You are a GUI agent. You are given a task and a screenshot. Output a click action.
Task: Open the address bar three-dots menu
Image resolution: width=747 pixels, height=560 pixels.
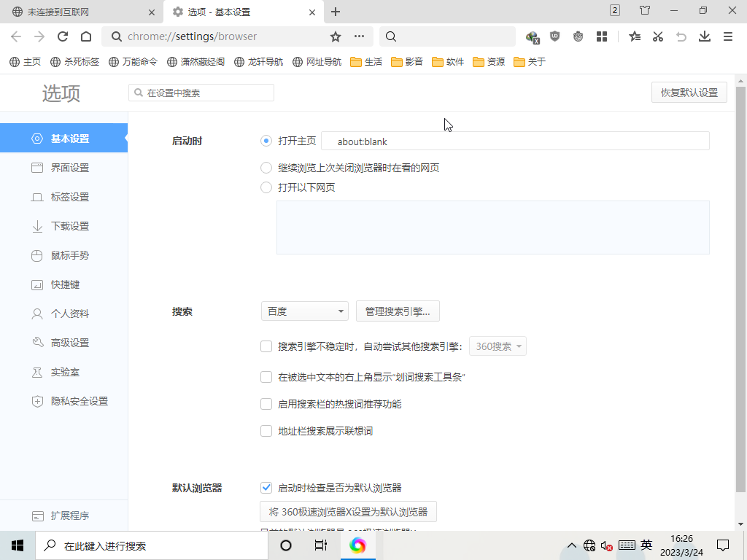pyautogui.click(x=359, y=36)
